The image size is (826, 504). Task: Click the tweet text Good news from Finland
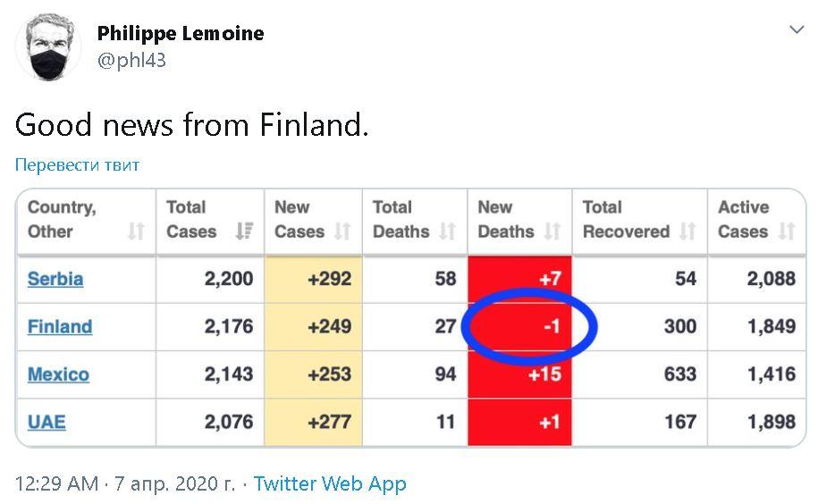[x=191, y=125]
